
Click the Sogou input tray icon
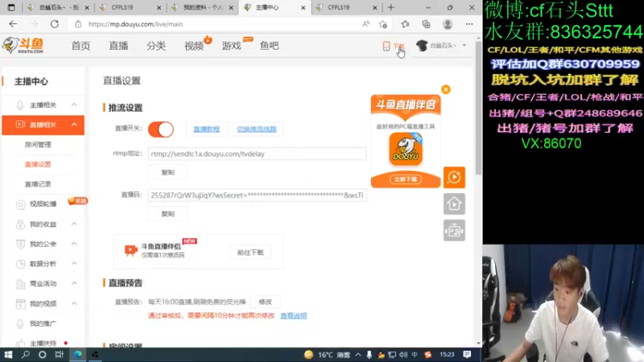pos(428,355)
